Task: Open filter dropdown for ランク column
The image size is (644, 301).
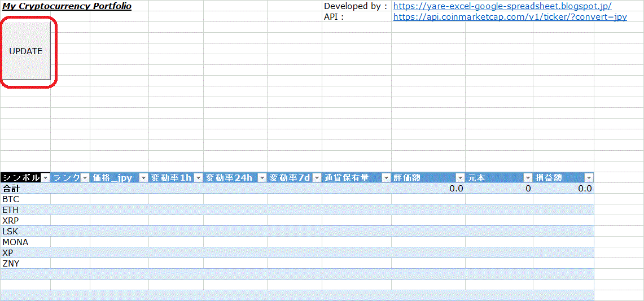Action: coord(85,178)
